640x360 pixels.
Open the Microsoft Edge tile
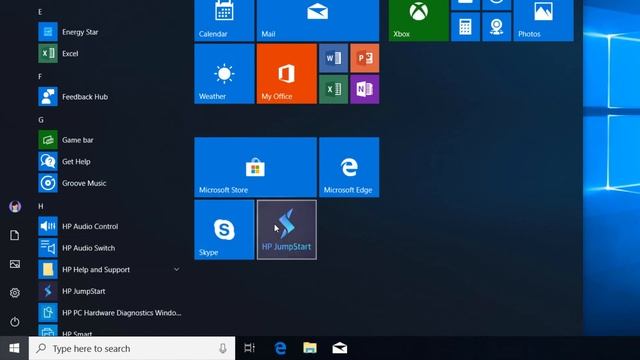pos(349,167)
